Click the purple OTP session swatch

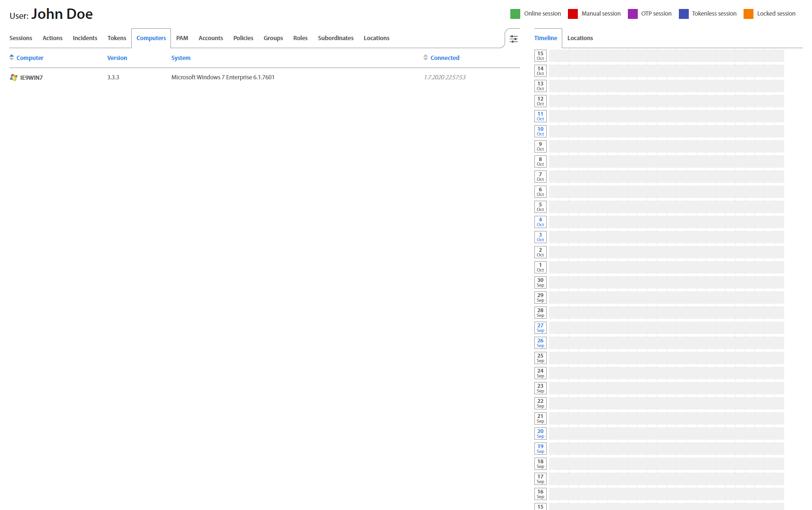[633, 14]
